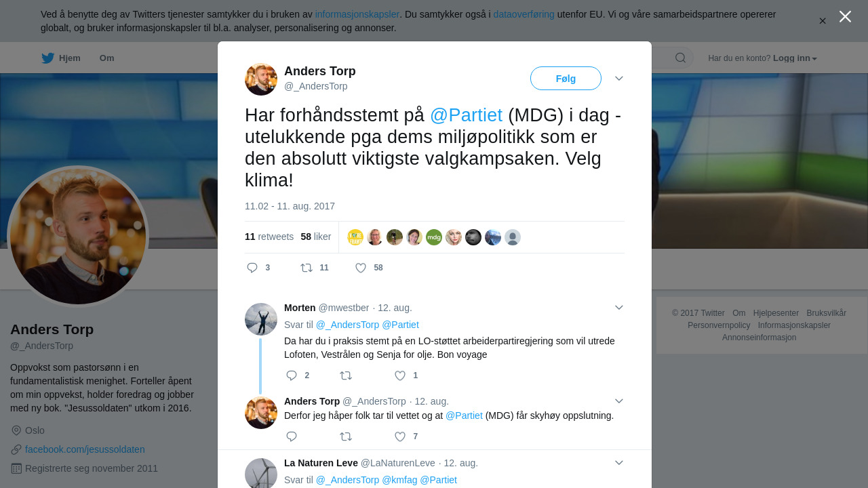Open the Logg inn dropdown
This screenshot has height=488, width=868.
click(795, 58)
